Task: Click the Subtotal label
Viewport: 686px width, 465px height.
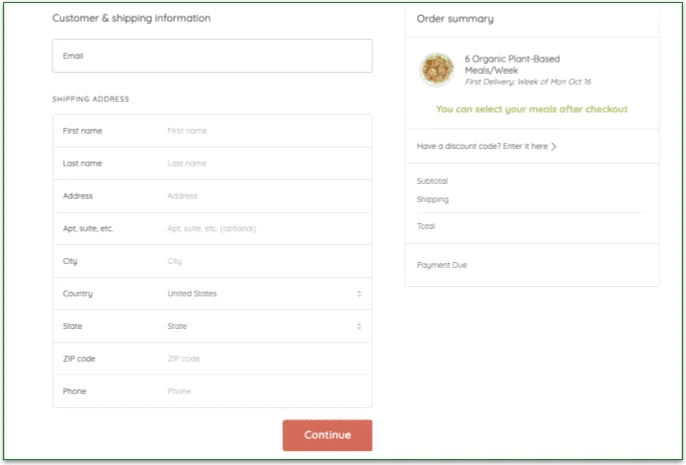Action: [x=432, y=181]
